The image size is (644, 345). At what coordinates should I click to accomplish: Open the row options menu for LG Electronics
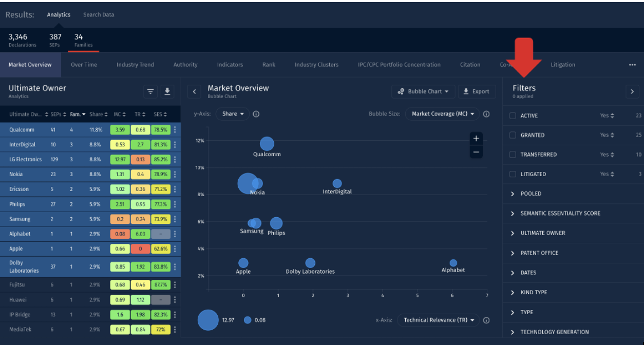click(x=175, y=160)
